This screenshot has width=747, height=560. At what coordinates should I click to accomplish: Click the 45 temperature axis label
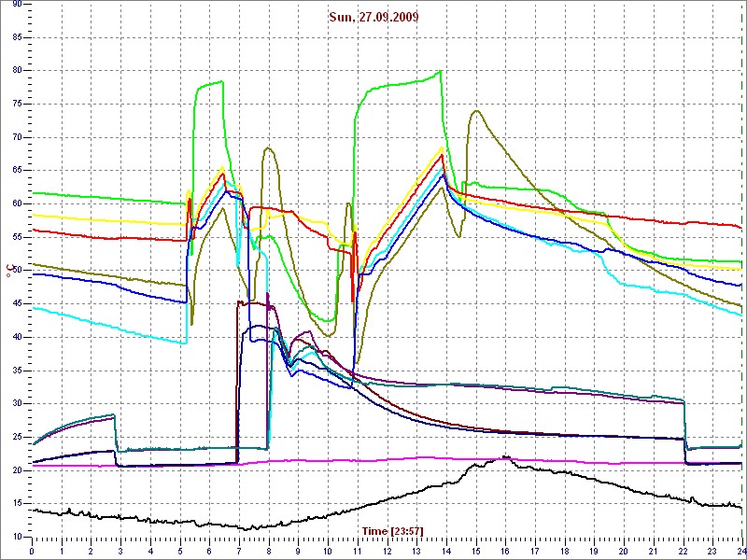pyautogui.click(x=17, y=304)
